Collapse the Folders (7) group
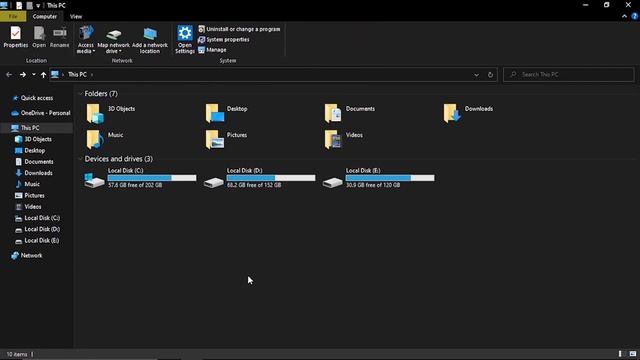Viewport: 640px width, 360px height. [80, 94]
